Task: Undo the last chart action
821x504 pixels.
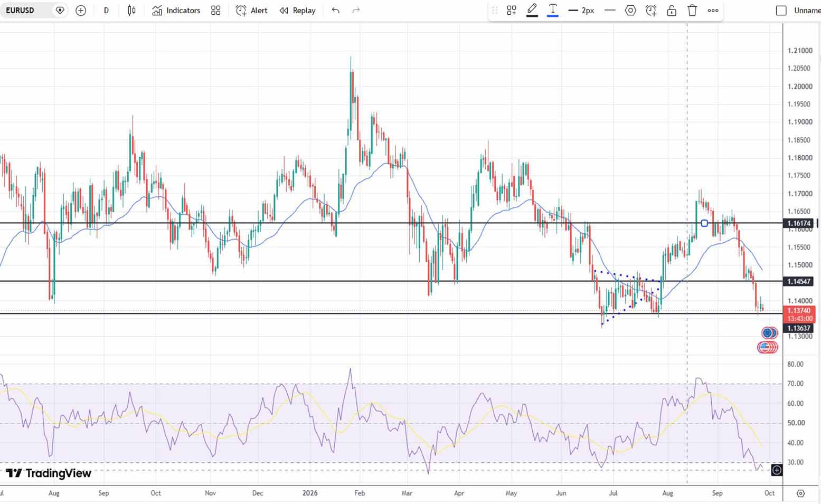Action: tap(336, 11)
